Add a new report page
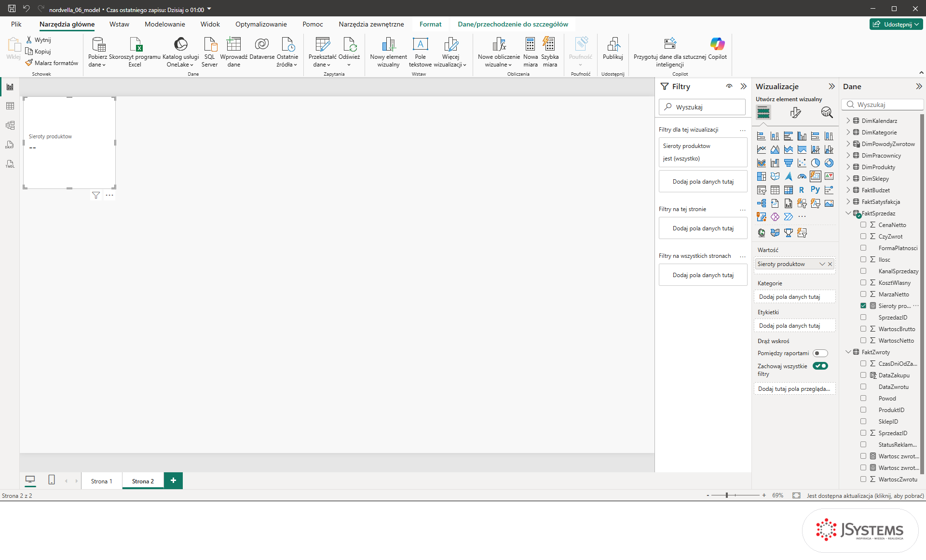The image size is (926, 560). pyautogui.click(x=173, y=480)
